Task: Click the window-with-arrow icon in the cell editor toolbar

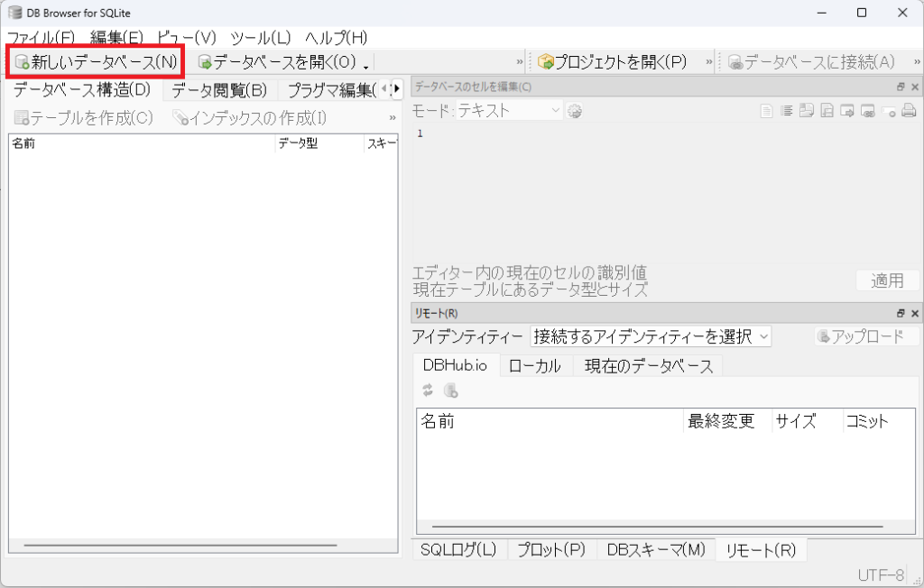Action: (x=847, y=111)
